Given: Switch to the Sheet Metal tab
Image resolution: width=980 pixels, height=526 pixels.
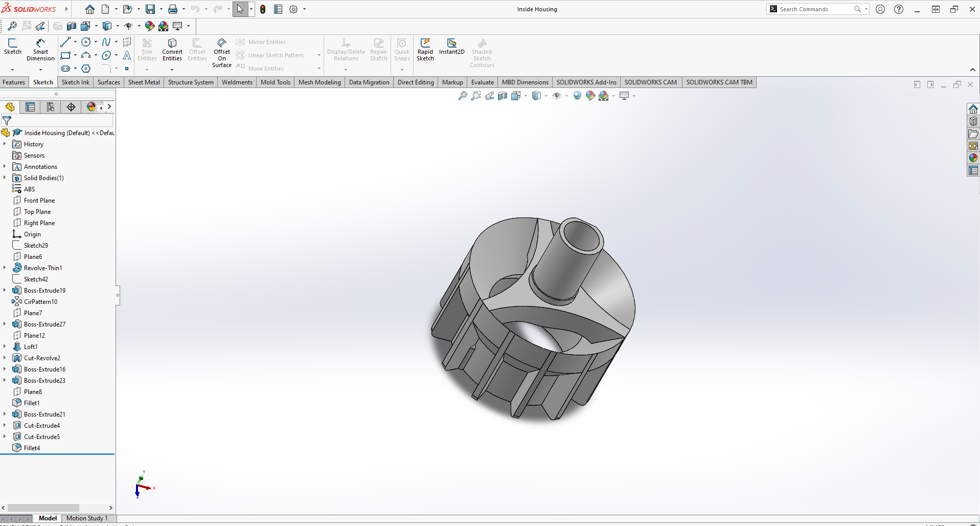Looking at the screenshot, I should click(144, 82).
